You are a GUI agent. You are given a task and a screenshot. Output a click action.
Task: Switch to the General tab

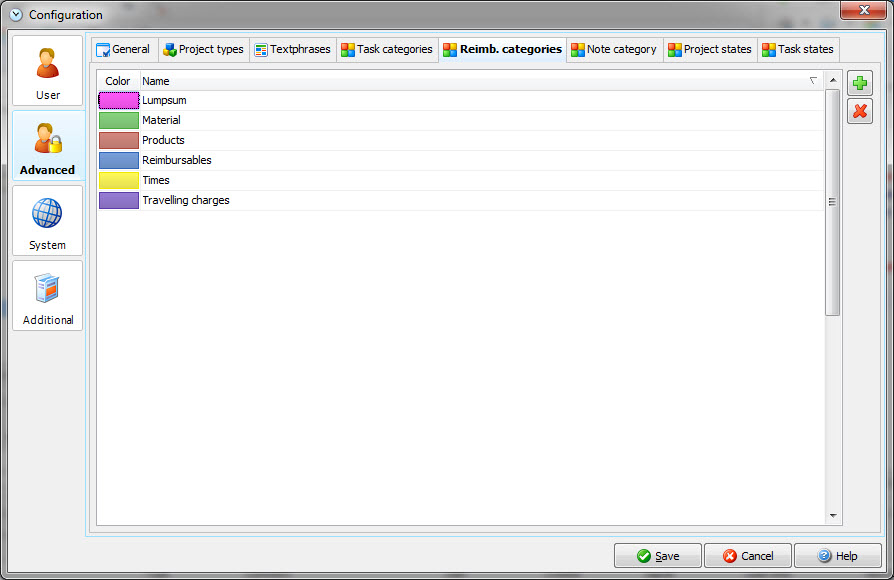click(x=122, y=49)
